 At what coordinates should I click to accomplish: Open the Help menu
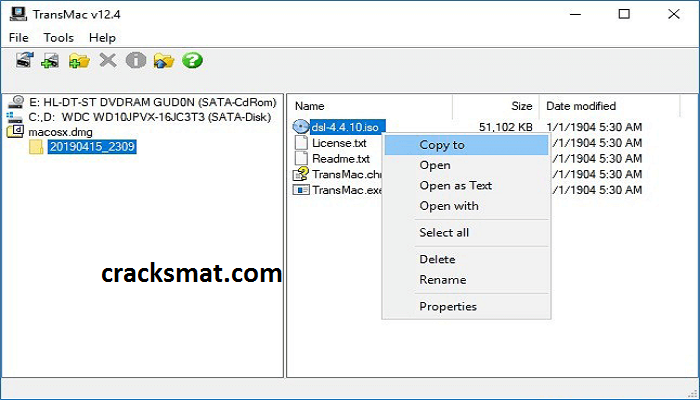tap(102, 38)
